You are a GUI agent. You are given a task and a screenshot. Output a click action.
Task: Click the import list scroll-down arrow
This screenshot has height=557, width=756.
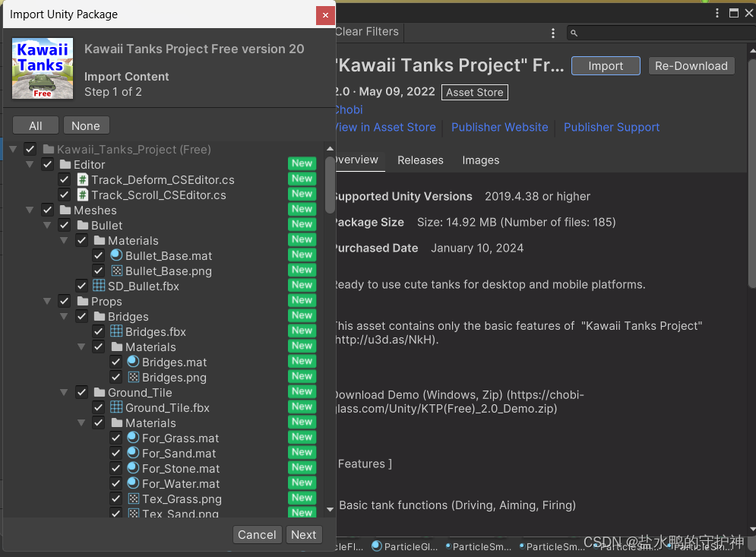(x=330, y=509)
